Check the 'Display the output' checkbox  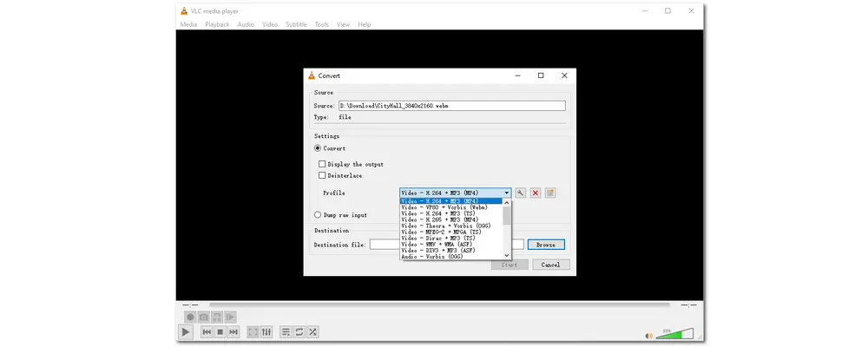pyautogui.click(x=322, y=164)
